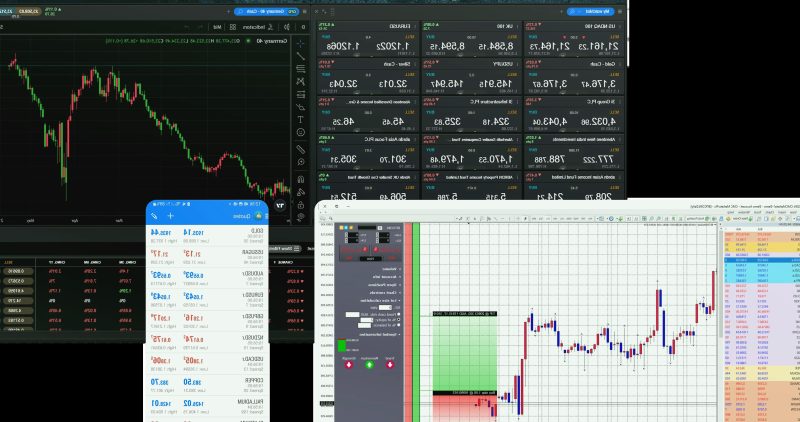Click Silver - Cash sell price 32.013
This screenshot has height=422, width=800.
click(393, 84)
